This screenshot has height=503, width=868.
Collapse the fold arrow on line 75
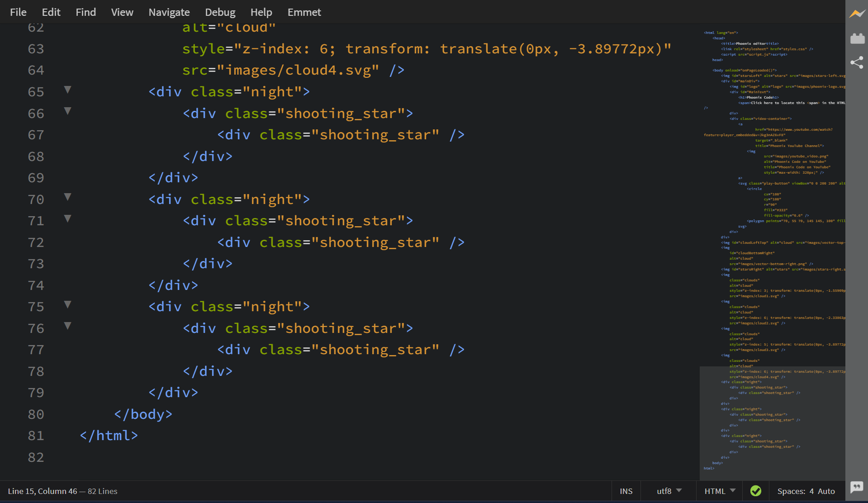(x=67, y=304)
